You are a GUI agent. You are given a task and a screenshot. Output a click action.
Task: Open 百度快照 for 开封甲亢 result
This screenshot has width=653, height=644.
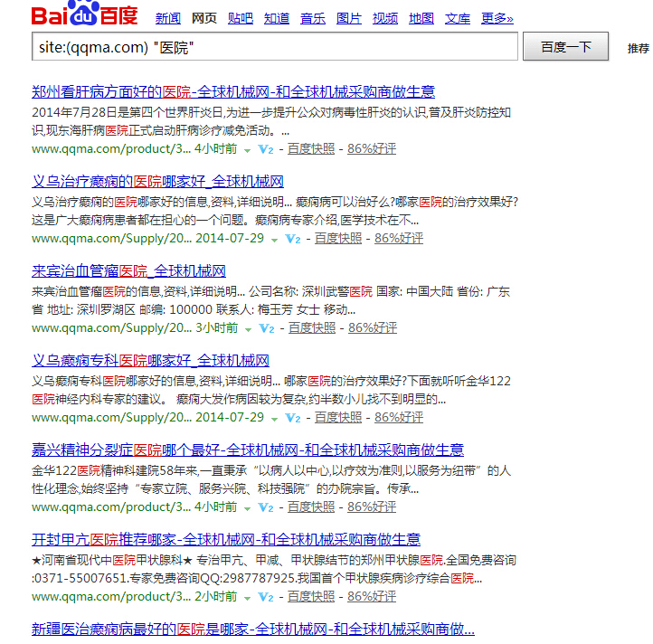coord(311,596)
